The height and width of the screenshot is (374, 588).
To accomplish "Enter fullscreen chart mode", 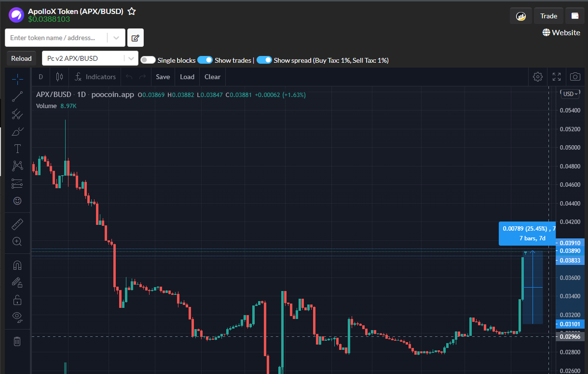I will coord(557,77).
